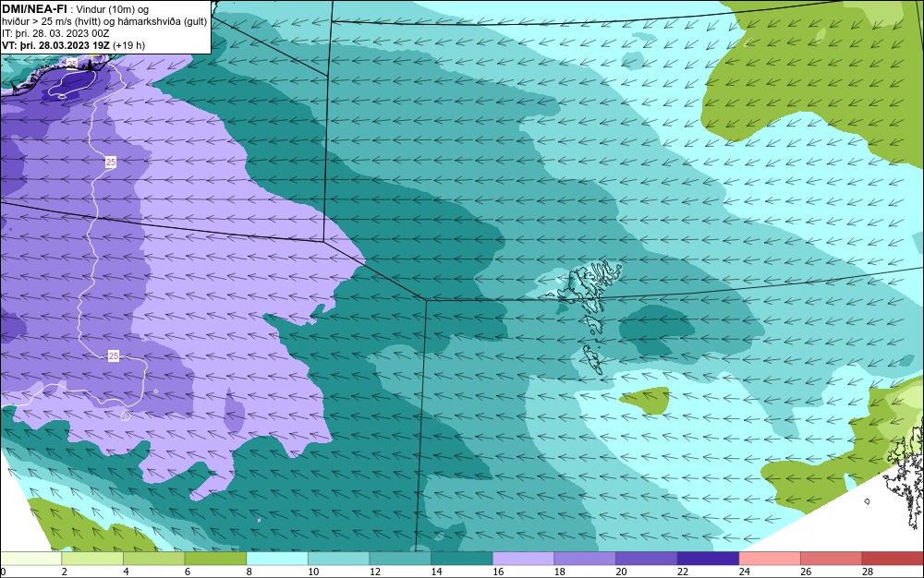Click the legend scale value "22"
The width and height of the screenshot is (924, 578).
pyautogui.click(x=683, y=572)
